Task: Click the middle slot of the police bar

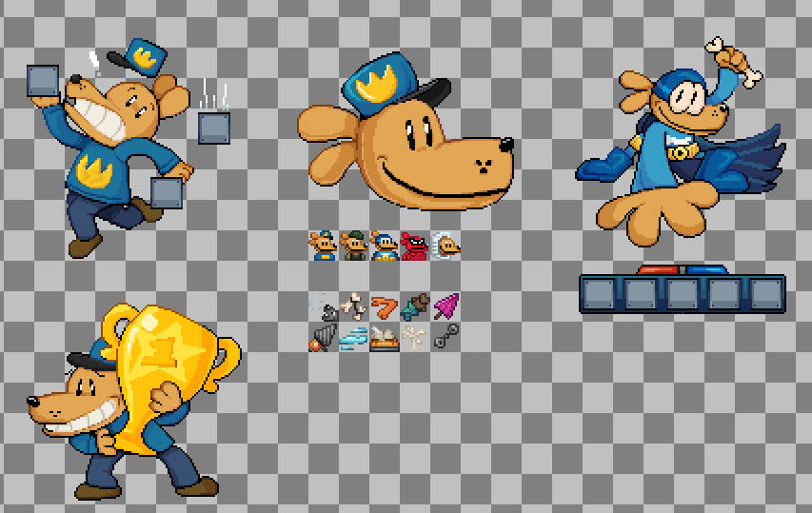Action: tap(683, 294)
